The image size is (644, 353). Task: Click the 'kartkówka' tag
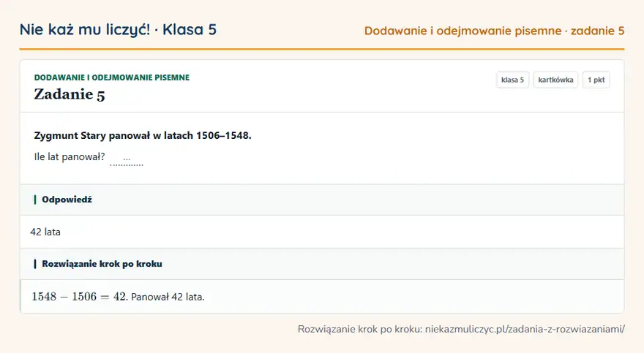pyautogui.click(x=555, y=80)
